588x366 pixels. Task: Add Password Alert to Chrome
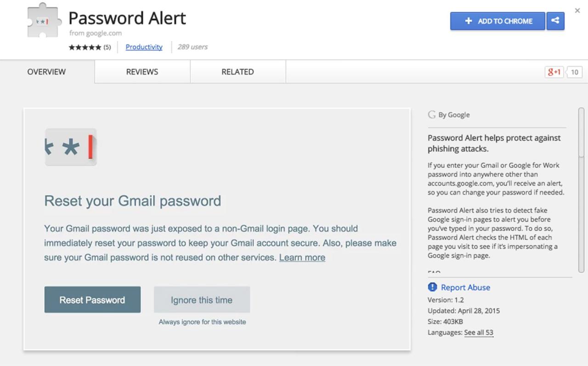498,21
